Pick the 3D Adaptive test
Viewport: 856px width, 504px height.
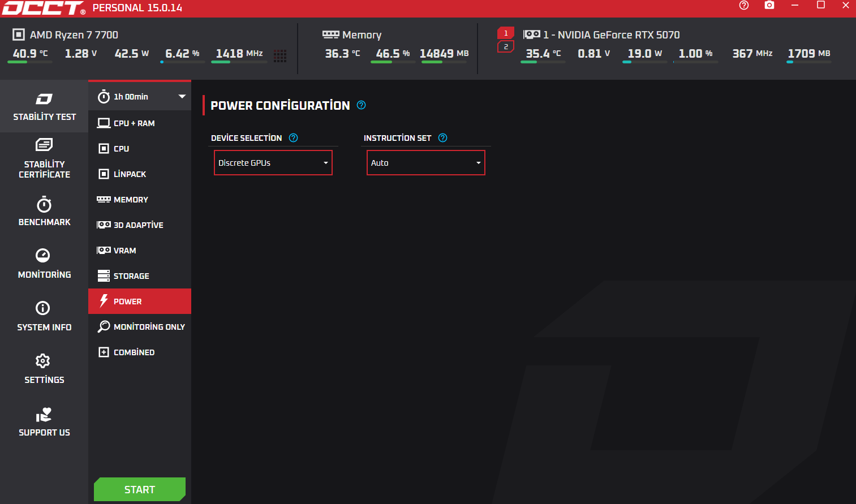pyautogui.click(x=140, y=225)
